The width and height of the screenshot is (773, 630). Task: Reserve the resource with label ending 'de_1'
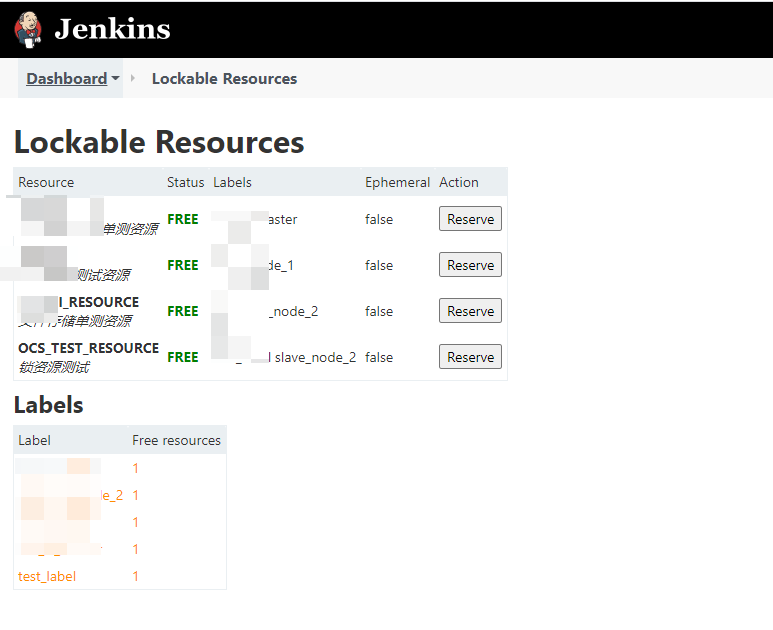pyautogui.click(x=470, y=265)
